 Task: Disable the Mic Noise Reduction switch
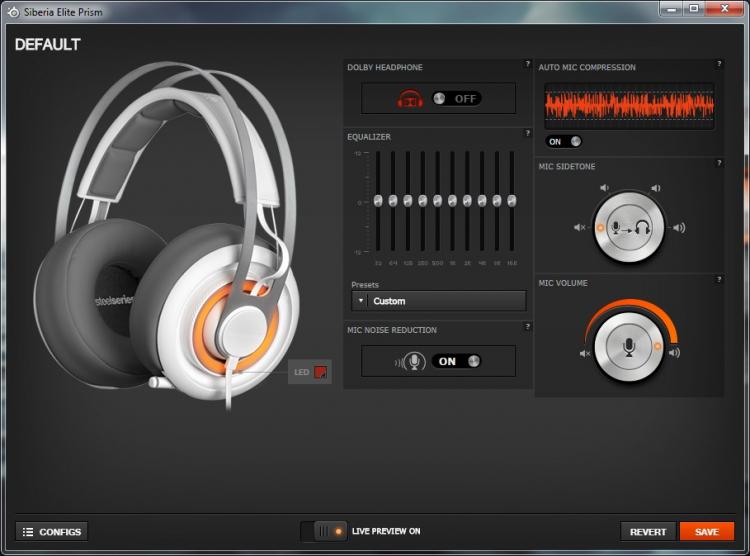click(x=456, y=361)
